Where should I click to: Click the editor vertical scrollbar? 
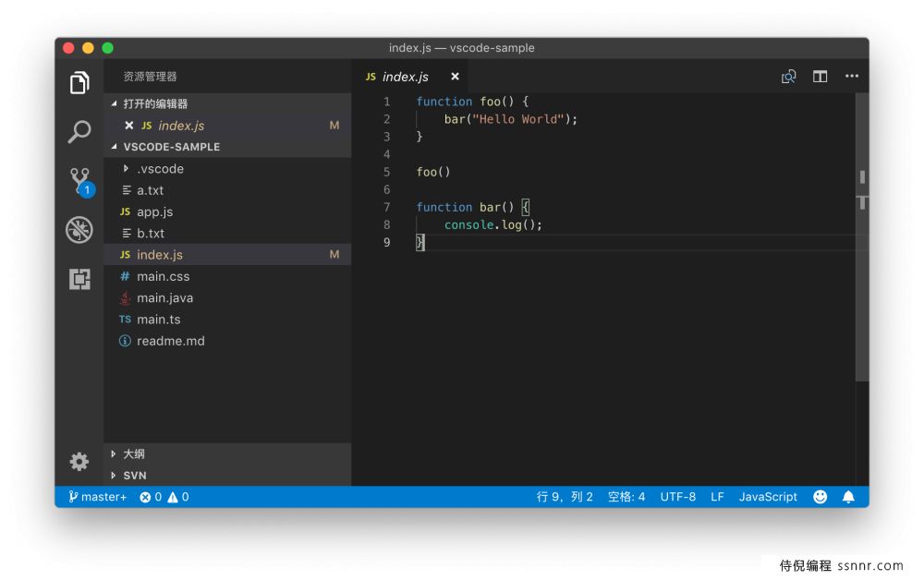tap(862, 237)
